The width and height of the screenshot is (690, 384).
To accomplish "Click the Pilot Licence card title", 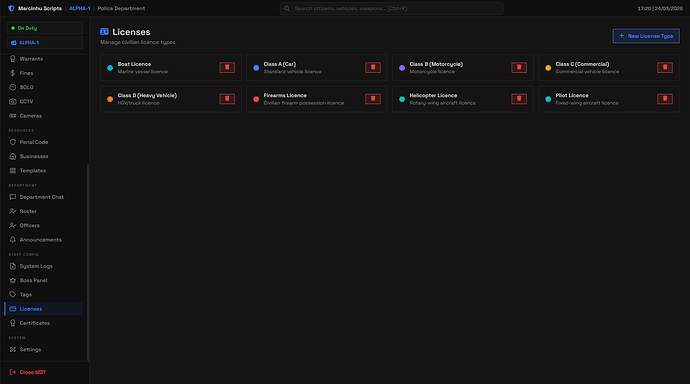I will coord(572,95).
